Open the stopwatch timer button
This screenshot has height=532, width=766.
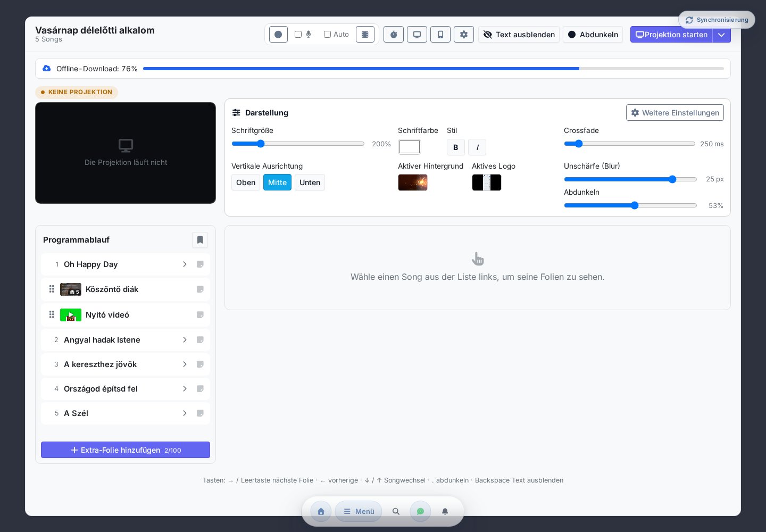point(394,35)
